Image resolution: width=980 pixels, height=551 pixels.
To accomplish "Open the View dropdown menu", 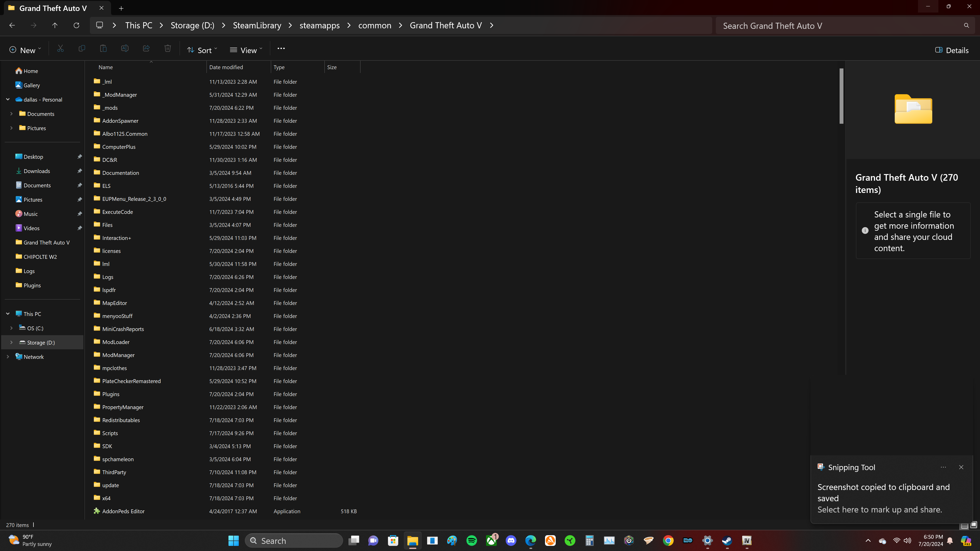I will (x=246, y=50).
